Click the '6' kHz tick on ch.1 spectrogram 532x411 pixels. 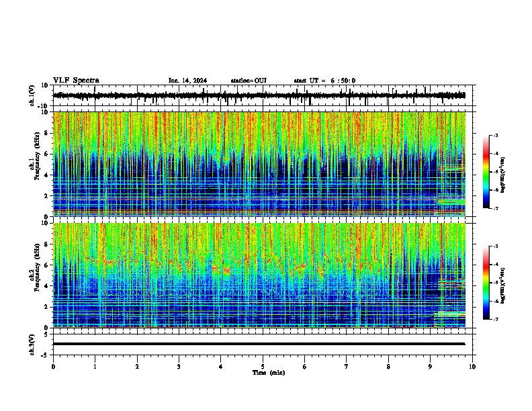[x=46, y=154]
